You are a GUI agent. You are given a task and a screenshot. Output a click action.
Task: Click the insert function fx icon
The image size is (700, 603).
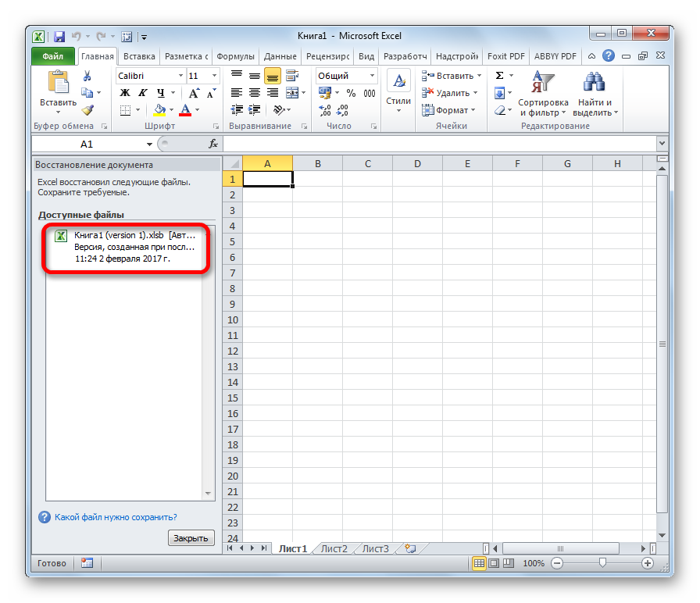pyautogui.click(x=212, y=144)
